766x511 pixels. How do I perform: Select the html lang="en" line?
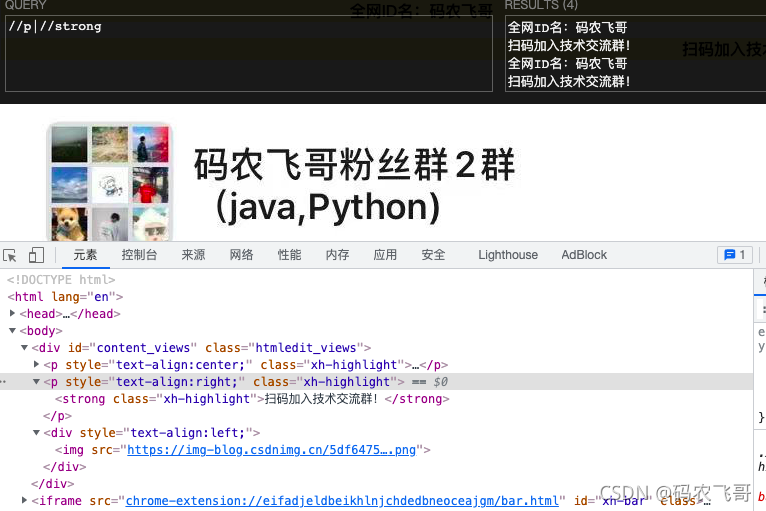pyautogui.click(x=65, y=297)
